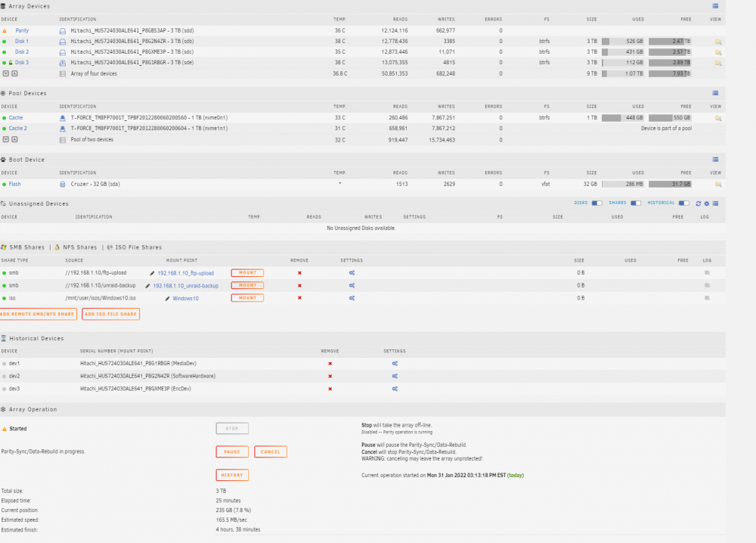
Task: Edit Windows10 mount point pencil icon
Action: tap(167, 299)
